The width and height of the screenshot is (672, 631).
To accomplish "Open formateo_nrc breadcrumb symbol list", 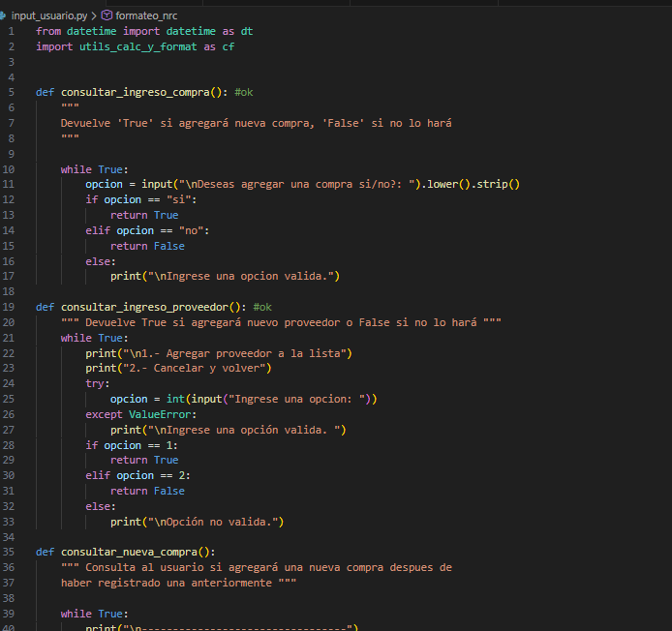I will 147,15.
